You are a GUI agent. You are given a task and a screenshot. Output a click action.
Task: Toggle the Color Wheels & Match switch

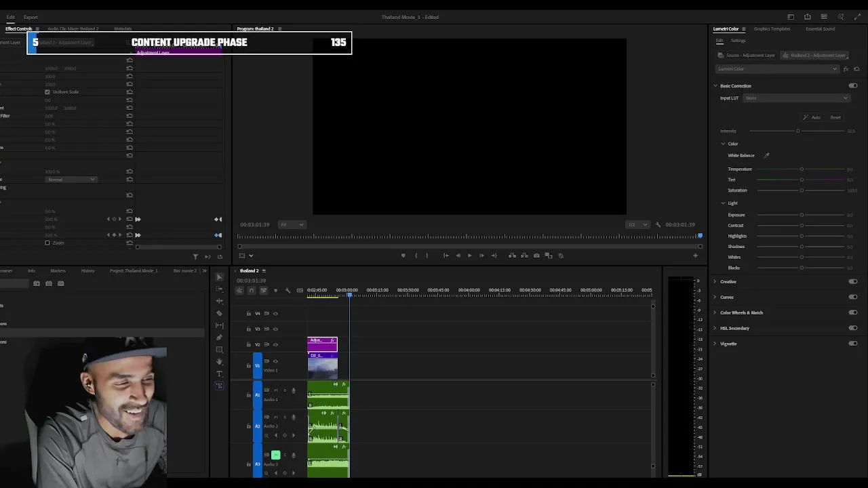(853, 312)
